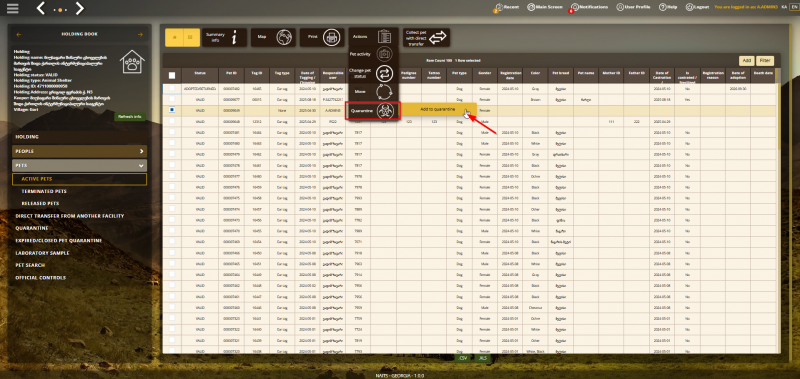This screenshot has width=800, height=379.
Task: Click Collect pet with direct transfer
Action: 426,37
